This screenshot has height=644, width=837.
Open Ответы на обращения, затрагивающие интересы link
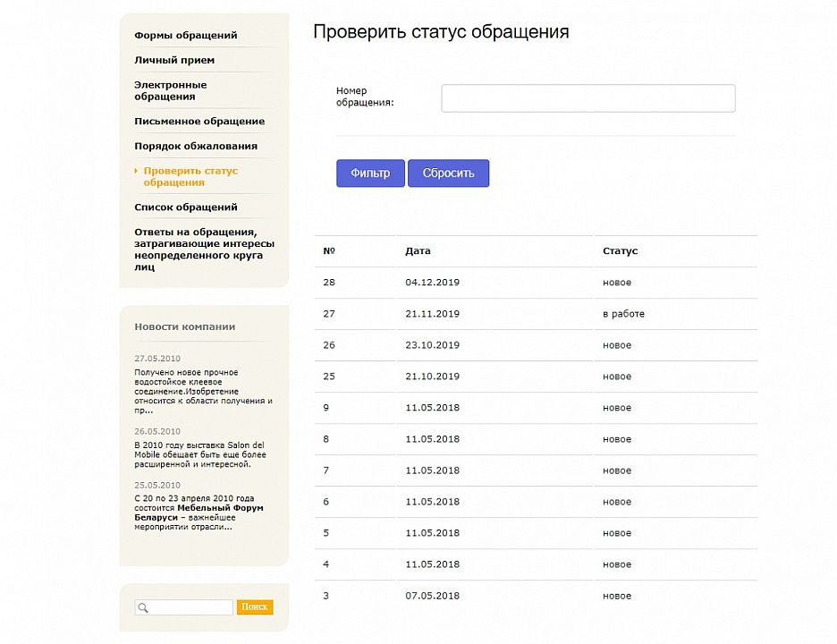205,250
